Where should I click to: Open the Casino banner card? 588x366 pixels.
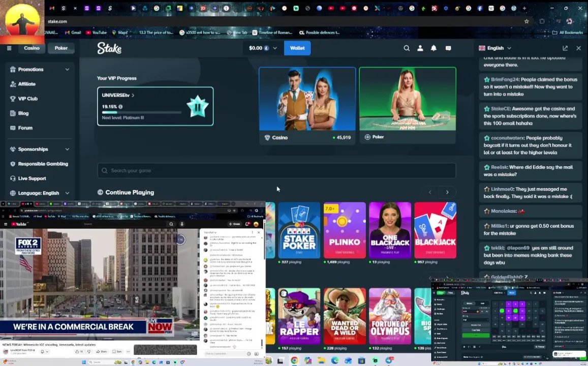click(307, 105)
